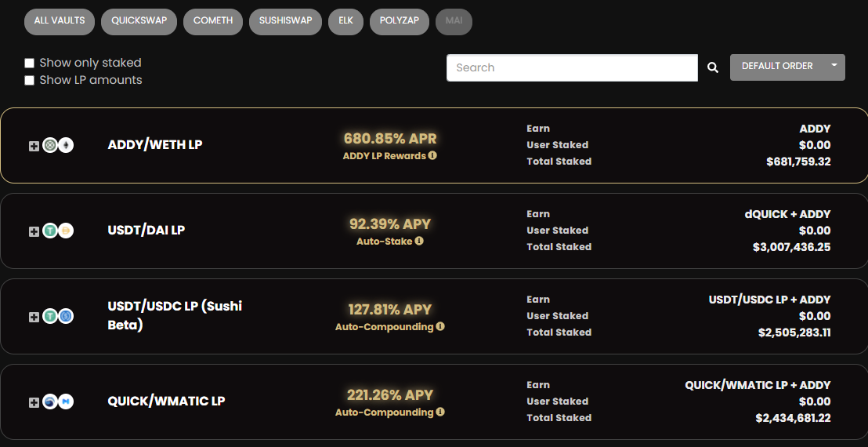The height and width of the screenshot is (447, 868).
Task: Open info icon next to ADDY LP Rewards
Action: tap(432, 155)
